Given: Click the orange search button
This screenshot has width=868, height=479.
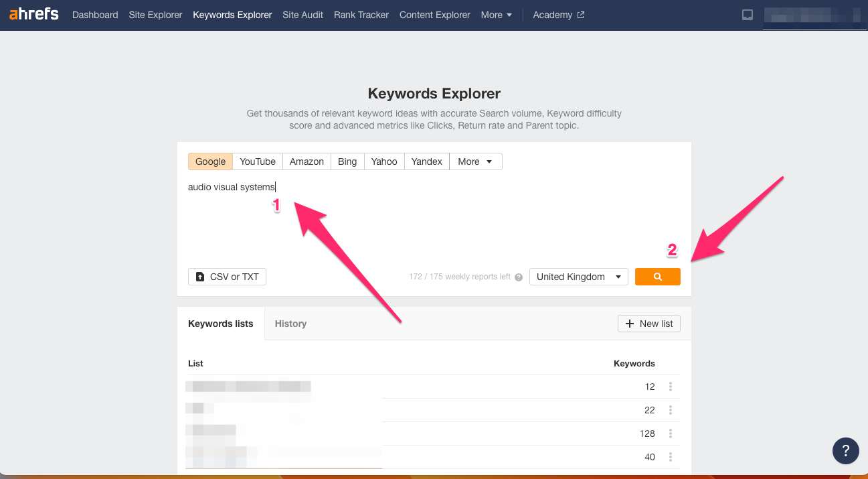Looking at the screenshot, I should pyautogui.click(x=658, y=277).
